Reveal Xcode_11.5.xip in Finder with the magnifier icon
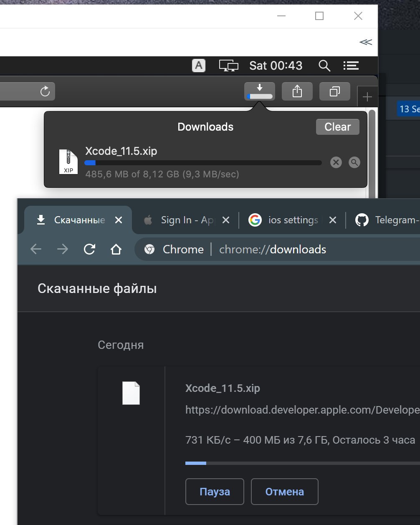Viewport: 420px width, 525px height. point(354,162)
